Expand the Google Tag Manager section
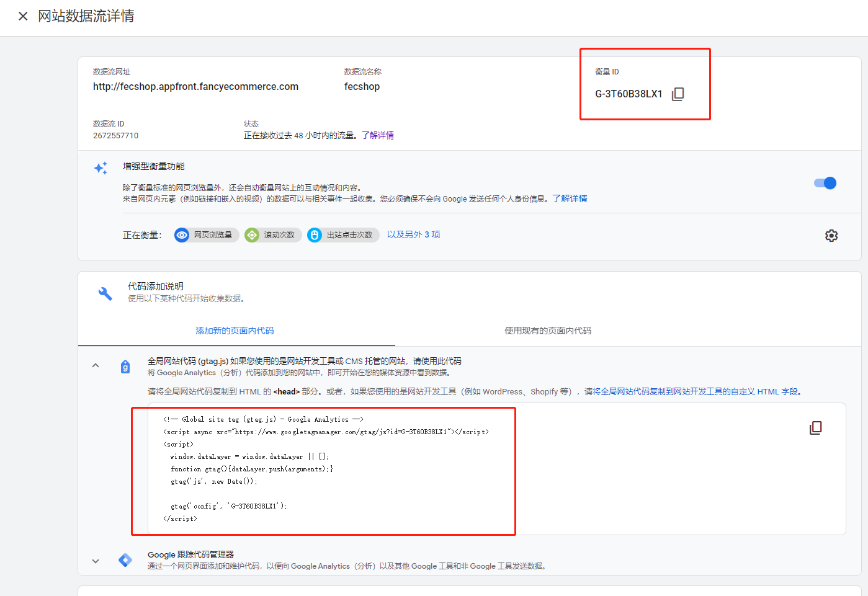The width and height of the screenshot is (868, 596). tap(96, 561)
